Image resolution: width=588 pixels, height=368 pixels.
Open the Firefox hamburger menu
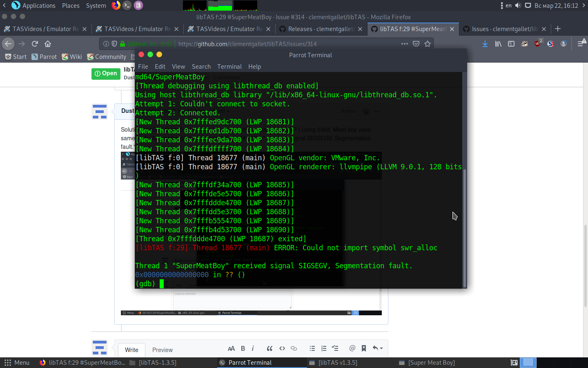[x=581, y=43]
